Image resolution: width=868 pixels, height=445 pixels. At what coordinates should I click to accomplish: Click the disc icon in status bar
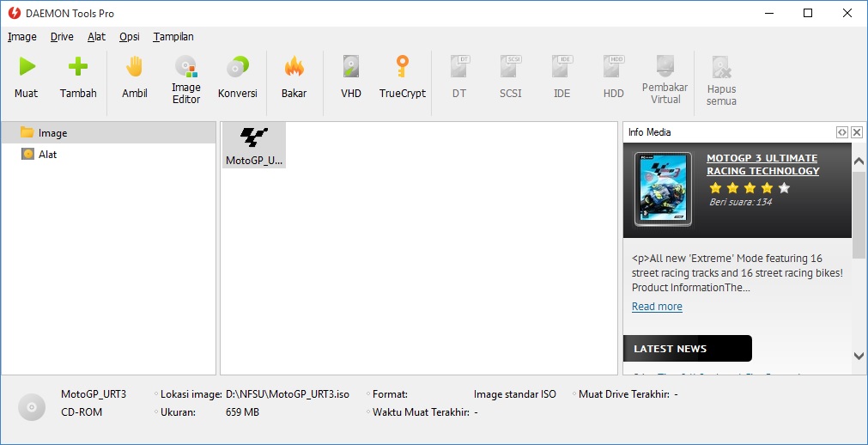tap(32, 407)
